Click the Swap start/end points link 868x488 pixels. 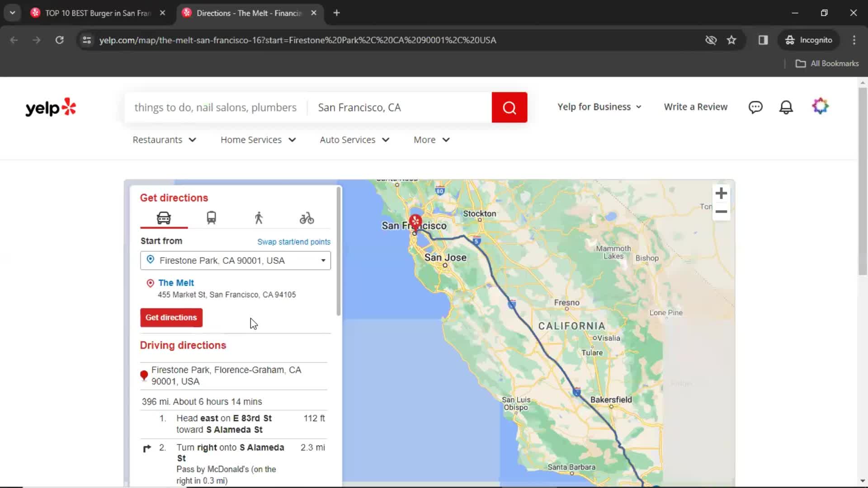pyautogui.click(x=294, y=242)
